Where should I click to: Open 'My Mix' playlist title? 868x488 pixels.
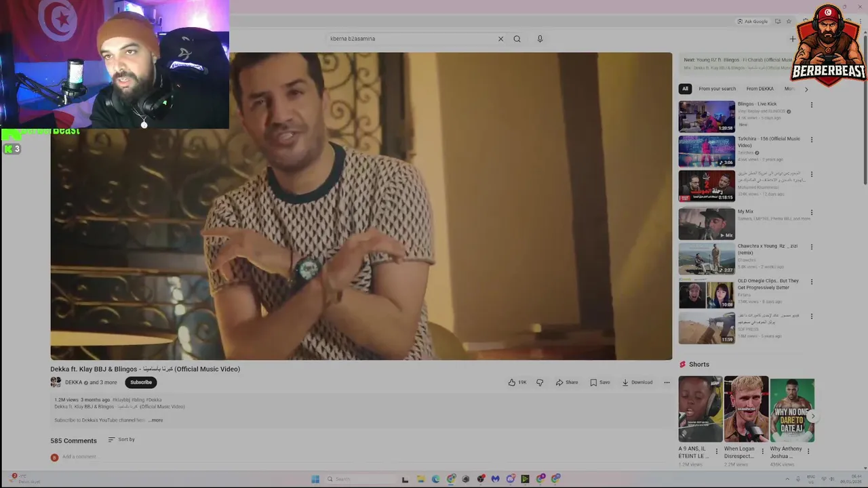point(745,211)
